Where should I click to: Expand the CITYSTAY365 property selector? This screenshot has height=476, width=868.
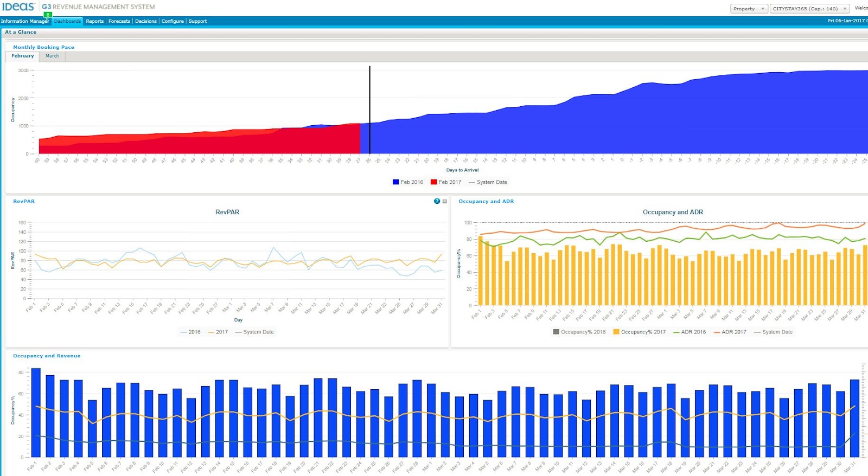pyautogui.click(x=809, y=9)
